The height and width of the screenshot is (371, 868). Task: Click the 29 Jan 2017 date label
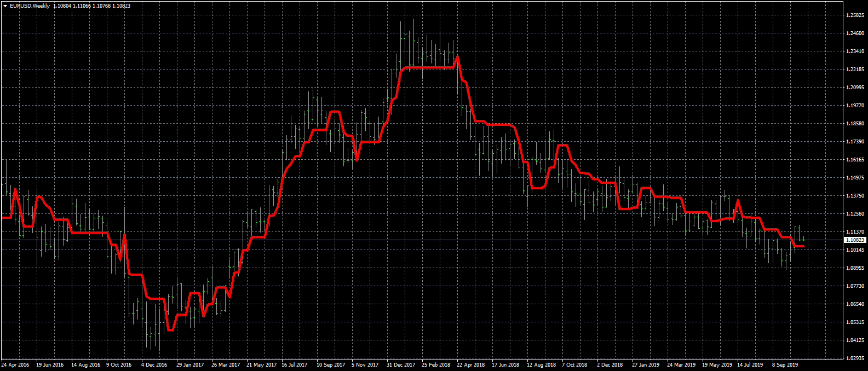190,364
